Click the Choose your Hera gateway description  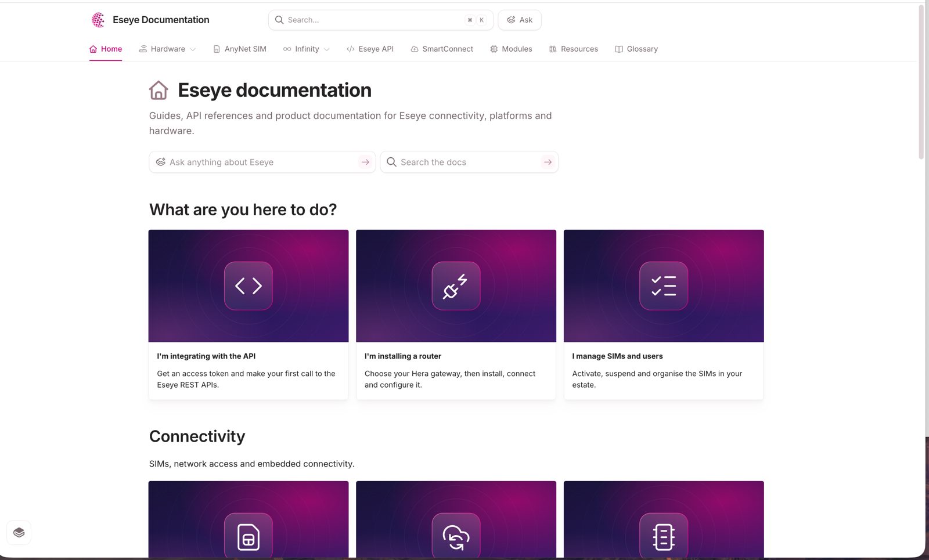450,379
